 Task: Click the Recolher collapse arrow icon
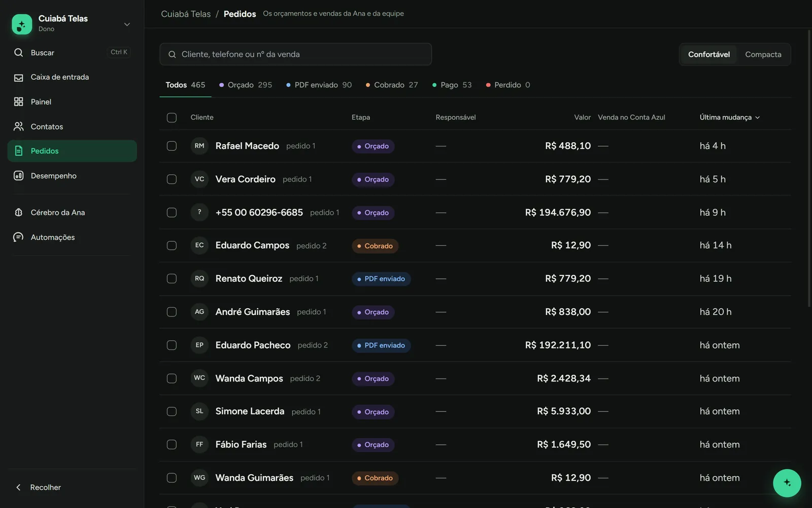19,487
